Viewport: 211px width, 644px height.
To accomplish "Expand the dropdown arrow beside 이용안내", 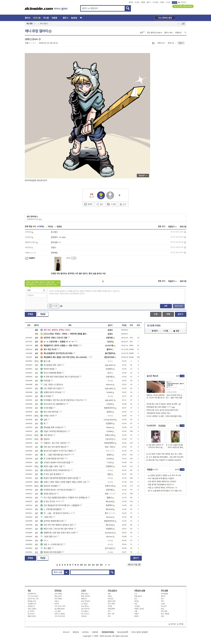I will click(185, 32).
